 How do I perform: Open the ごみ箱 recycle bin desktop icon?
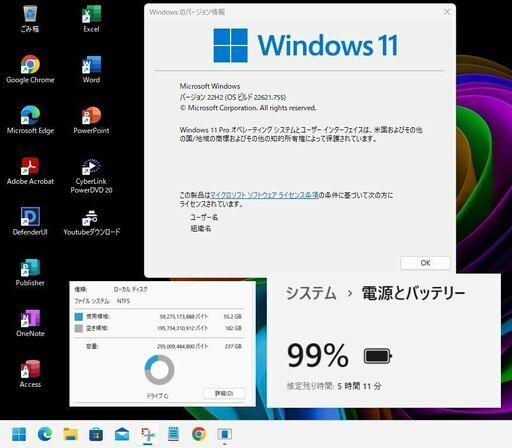[x=30, y=19]
